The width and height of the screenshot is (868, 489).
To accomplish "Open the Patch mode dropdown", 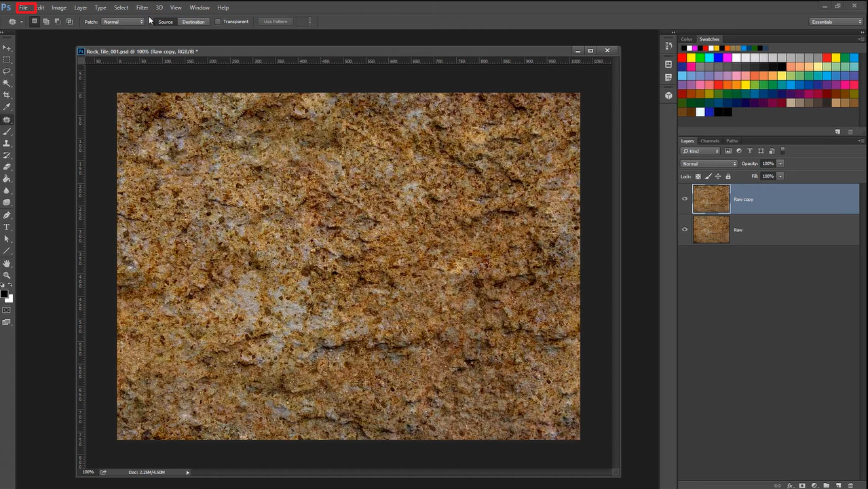I will (123, 22).
